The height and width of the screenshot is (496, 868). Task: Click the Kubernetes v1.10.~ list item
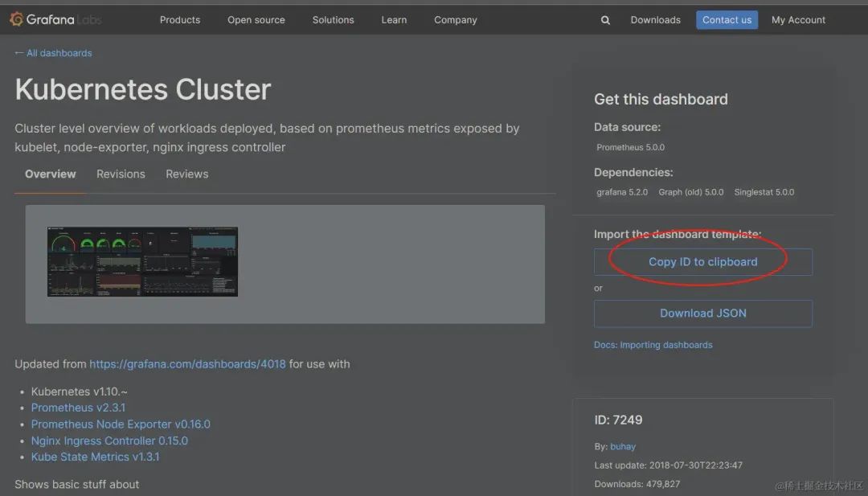[79, 391]
